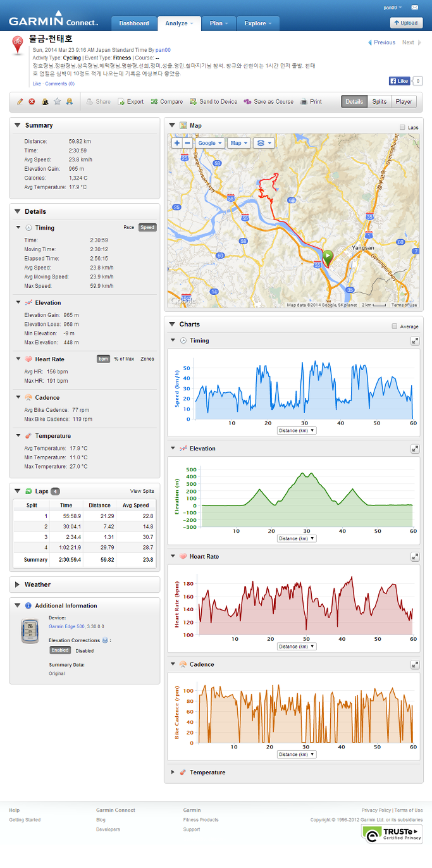Expand the Weather panel
The width and height of the screenshot is (432, 868).
point(17,585)
